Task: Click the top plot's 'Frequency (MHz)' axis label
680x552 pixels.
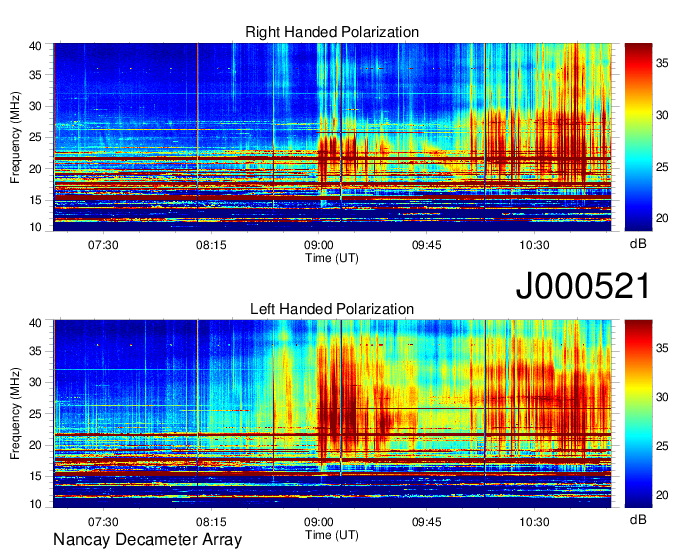Action: [15, 137]
